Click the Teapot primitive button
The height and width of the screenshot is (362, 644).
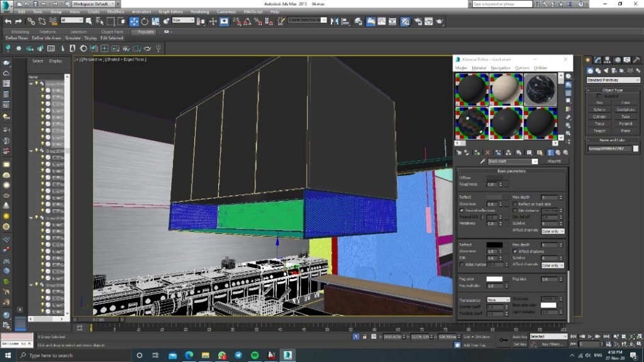tap(599, 131)
